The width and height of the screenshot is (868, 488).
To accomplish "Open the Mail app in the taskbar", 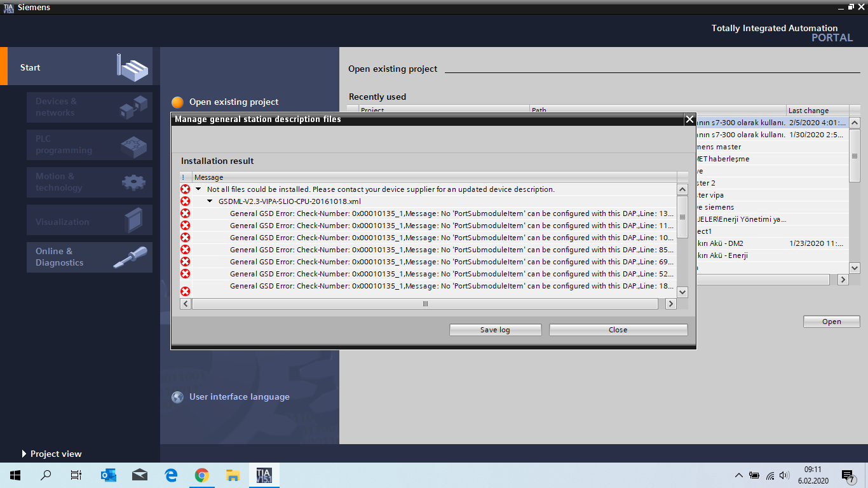I will point(140,475).
